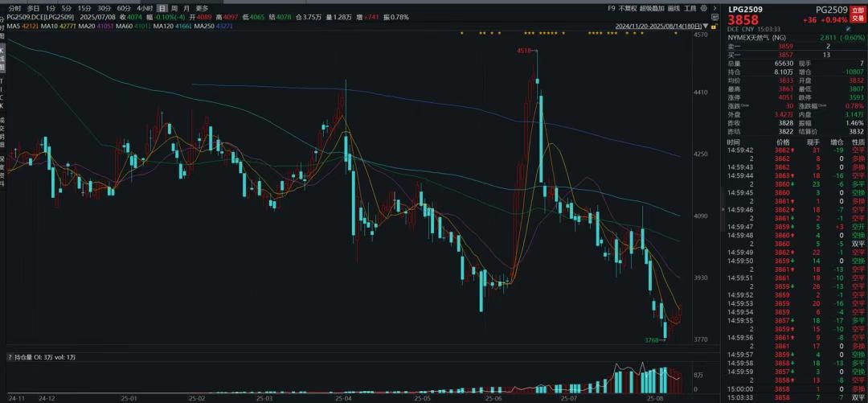Select the 5分 five-minute period
The height and width of the screenshot is (403, 868).
pos(67,8)
